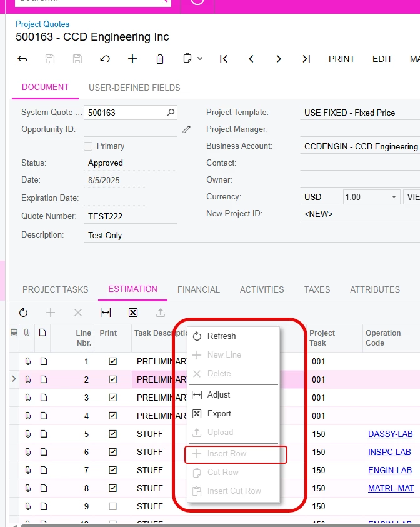The height and width of the screenshot is (527, 420).
Task: Click the PRINT button
Action: 341,59
